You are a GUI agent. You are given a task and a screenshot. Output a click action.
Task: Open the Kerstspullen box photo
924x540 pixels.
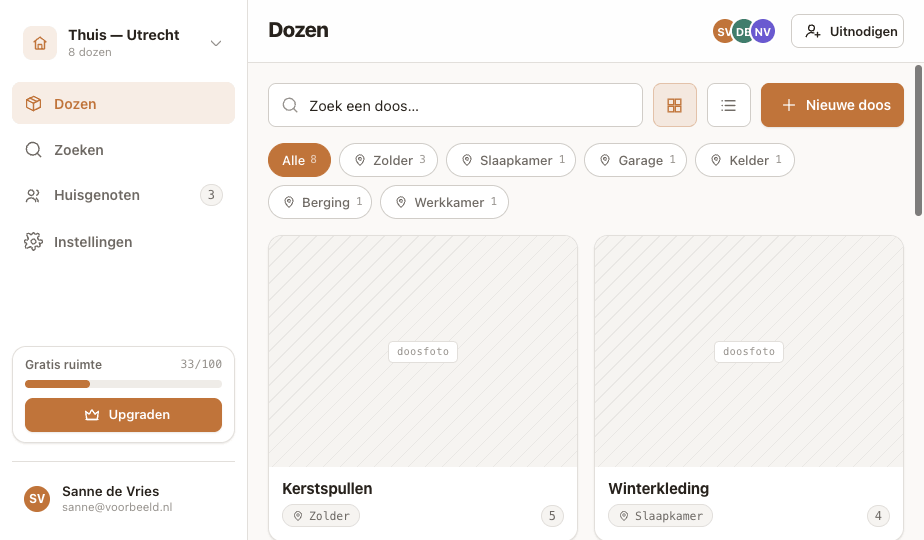423,351
